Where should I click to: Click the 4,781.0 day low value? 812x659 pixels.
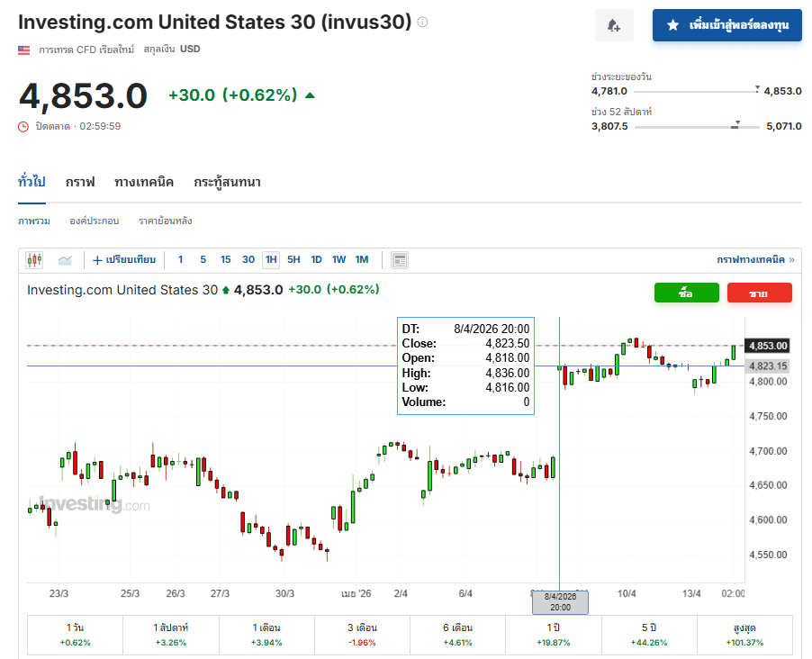[x=609, y=91]
